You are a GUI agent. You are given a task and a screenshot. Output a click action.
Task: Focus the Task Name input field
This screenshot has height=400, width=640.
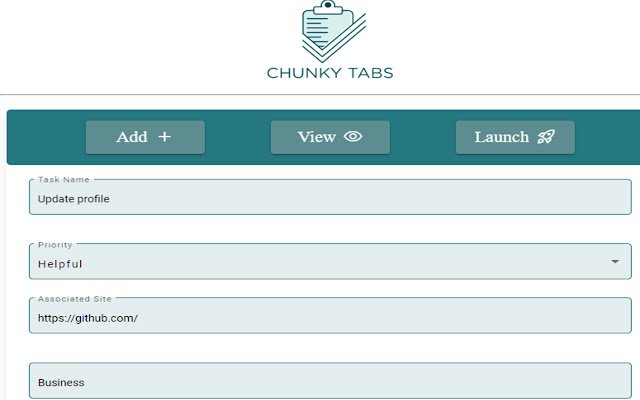330,197
